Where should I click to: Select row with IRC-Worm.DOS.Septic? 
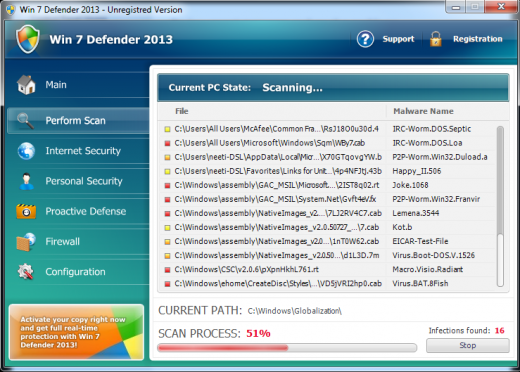pyautogui.click(x=328, y=129)
